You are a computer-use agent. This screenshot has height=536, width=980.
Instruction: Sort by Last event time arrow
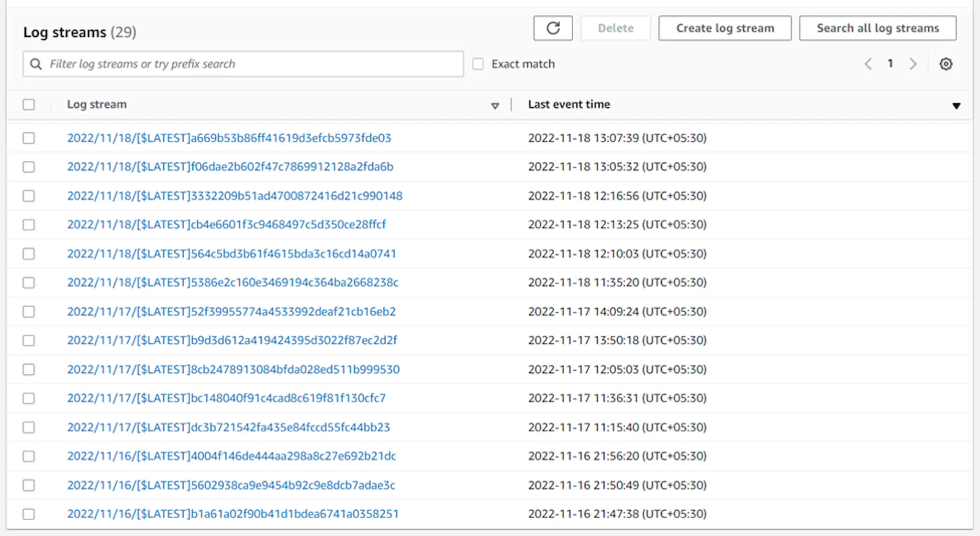[956, 106]
